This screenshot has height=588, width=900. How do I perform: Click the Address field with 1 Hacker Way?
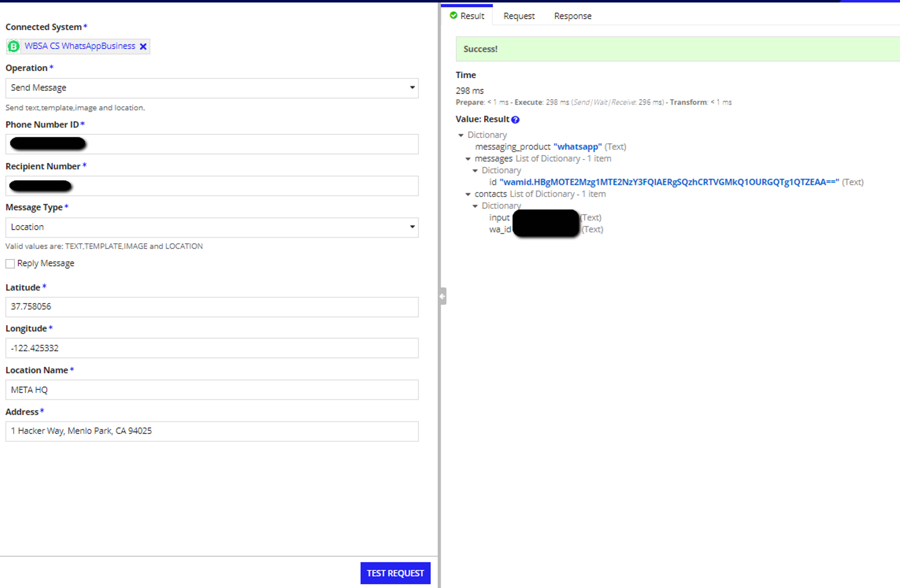point(212,432)
